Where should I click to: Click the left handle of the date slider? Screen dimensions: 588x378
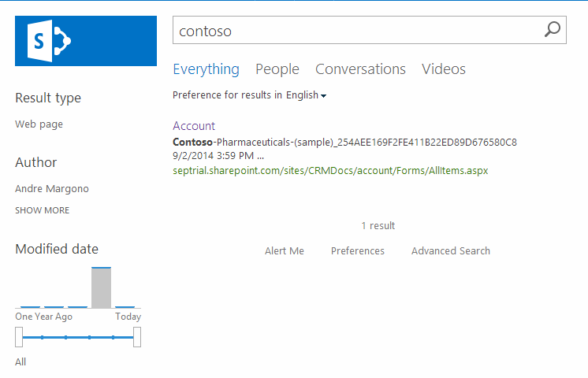[19, 337]
